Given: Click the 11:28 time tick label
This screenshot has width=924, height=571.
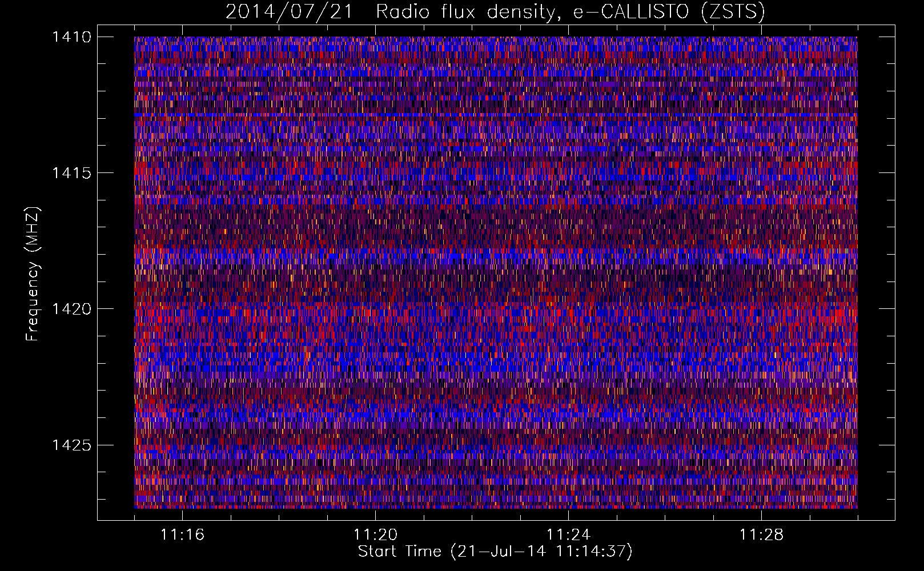Looking at the screenshot, I should point(761,534).
